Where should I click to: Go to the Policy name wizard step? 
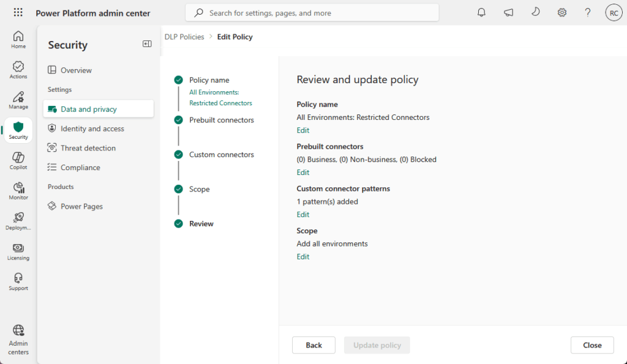click(x=209, y=80)
